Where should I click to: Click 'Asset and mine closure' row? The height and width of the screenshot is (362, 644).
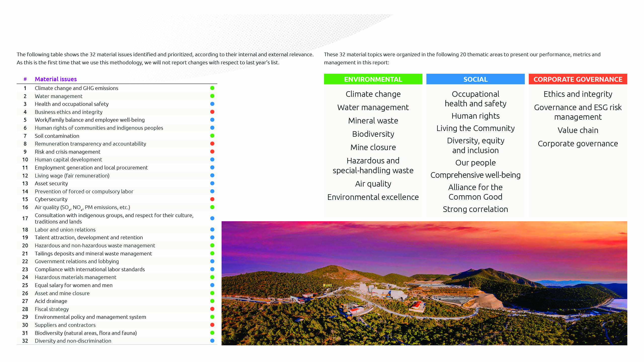(x=117, y=293)
